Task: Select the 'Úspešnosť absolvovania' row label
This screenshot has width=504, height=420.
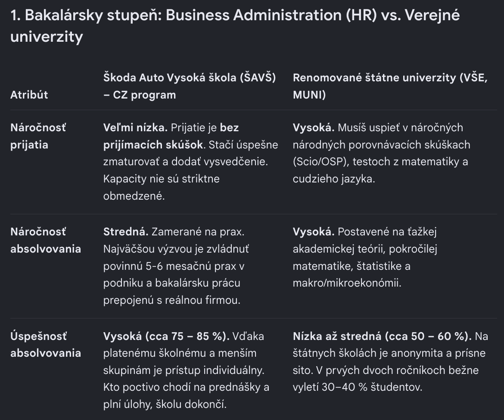Action: click(x=46, y=345)
